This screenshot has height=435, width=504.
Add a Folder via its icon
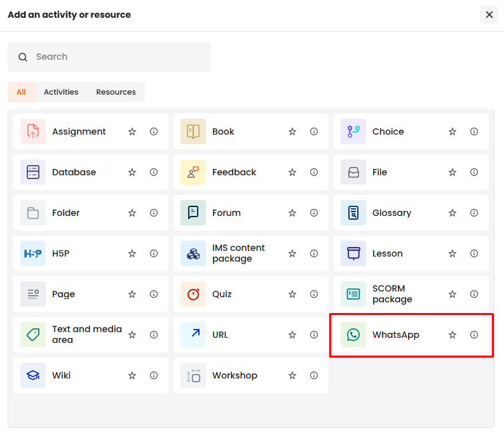click(33, 213)
